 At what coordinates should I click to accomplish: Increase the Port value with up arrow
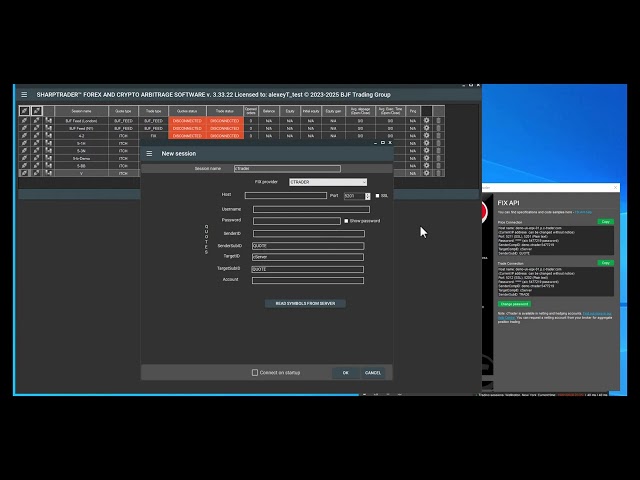[x=367, y=194]
